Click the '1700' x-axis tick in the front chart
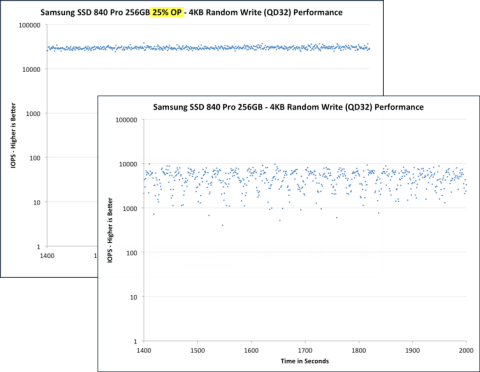The image size is (480, 372). click(x=305, y=351)
